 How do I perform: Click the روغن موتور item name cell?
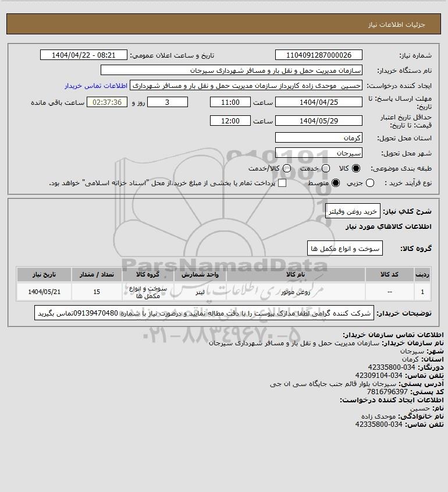click(296, 292)
